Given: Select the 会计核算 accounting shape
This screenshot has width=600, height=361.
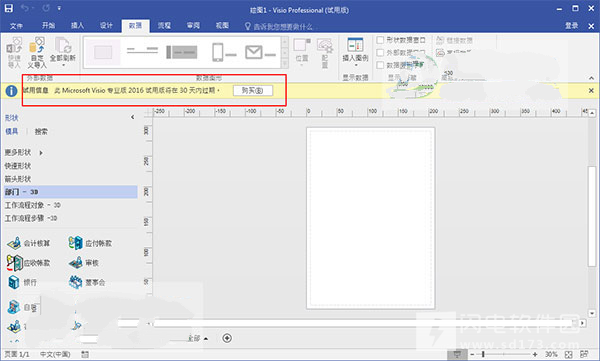Looking at the screenshot, I should [29, 243].
